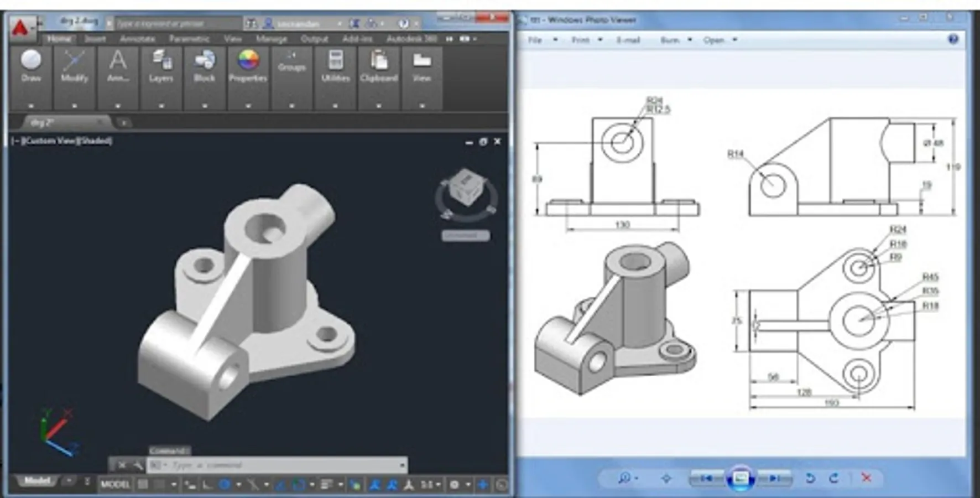
Task: Click the AutoCAD help search box
Action: (178, 23)
